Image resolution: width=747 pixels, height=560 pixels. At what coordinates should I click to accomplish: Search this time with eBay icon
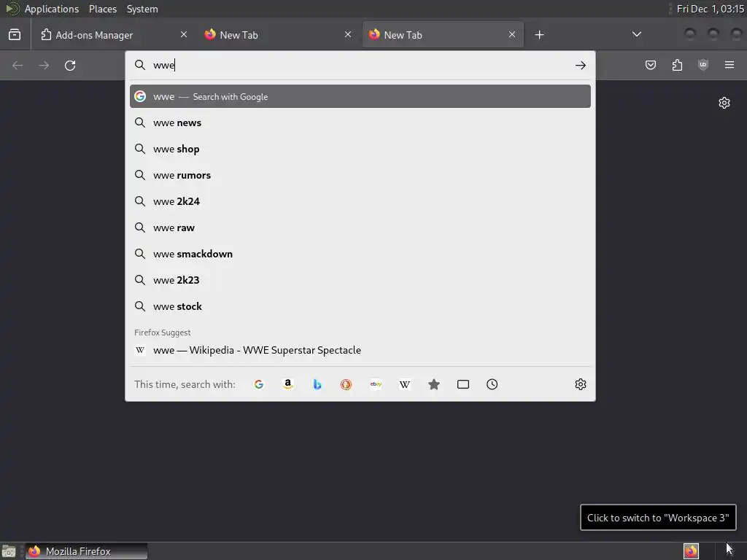376,384
